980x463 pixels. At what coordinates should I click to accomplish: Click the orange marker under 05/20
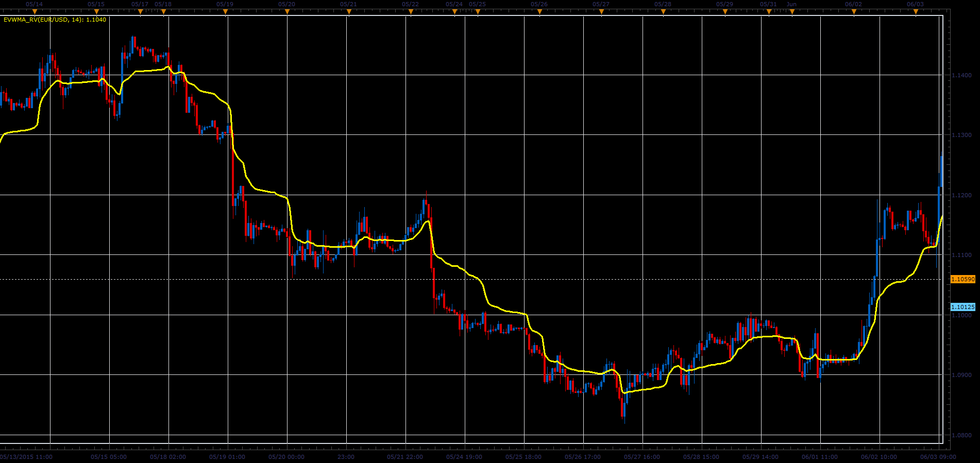(x=287, y=12)
